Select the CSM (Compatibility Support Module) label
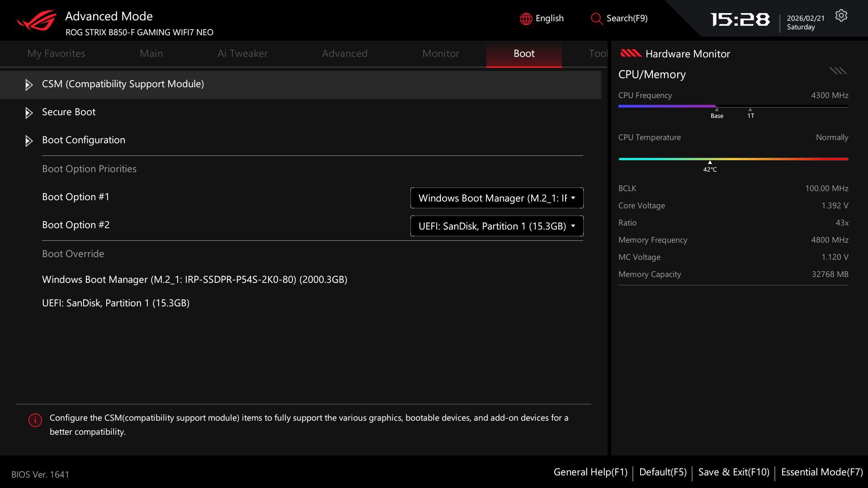 coord(123,84)
